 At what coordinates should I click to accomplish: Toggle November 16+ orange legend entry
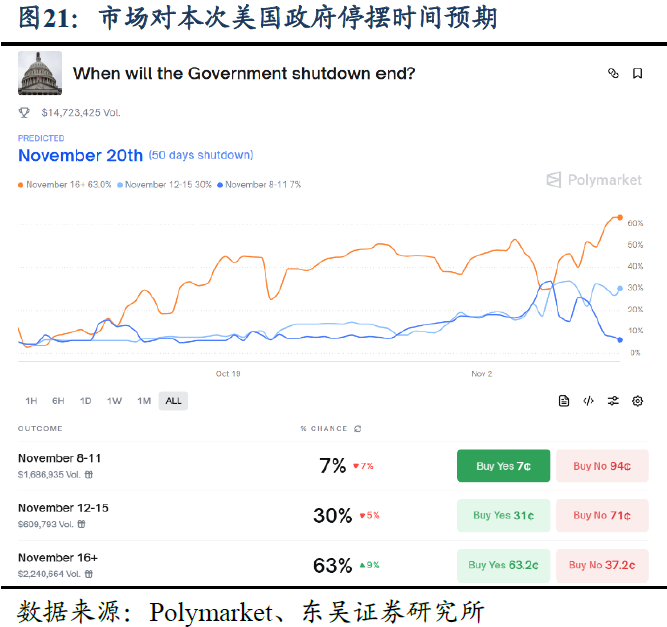(x=65, y=185)
